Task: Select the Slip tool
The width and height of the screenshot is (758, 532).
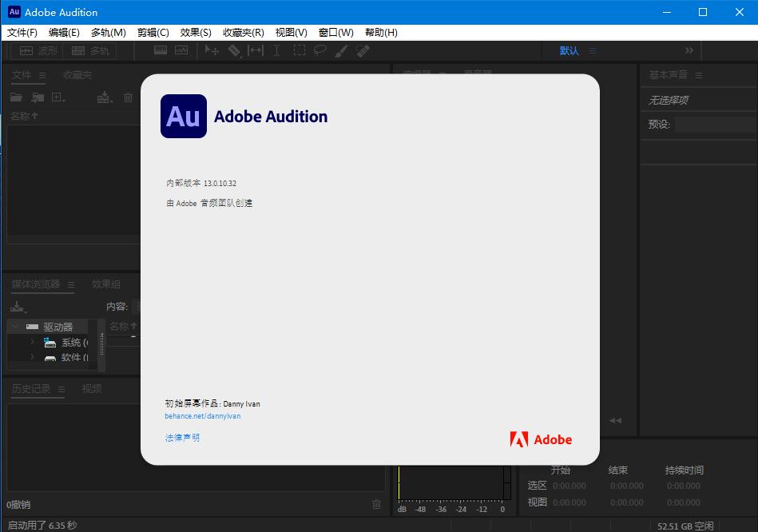Action: 256,50
